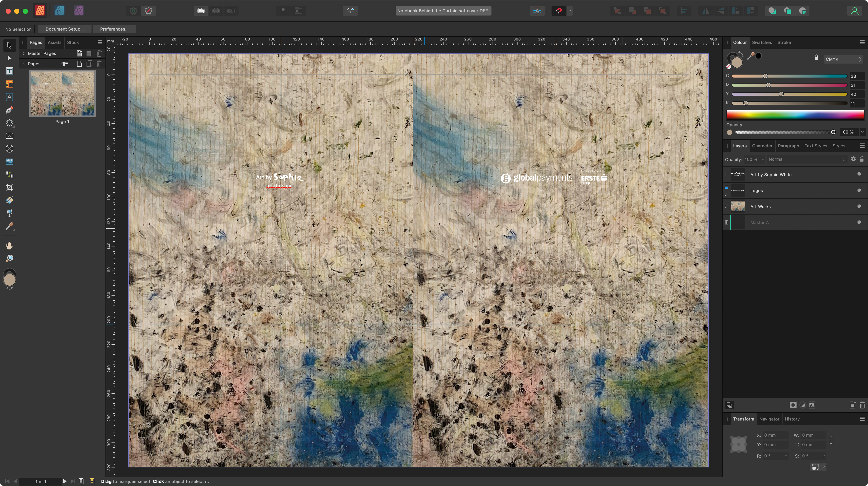Image resolution: width=868 pixels, height=486 pixels.
Task: Adjust the Colour panel opacity slider
Action: (785, 132)
